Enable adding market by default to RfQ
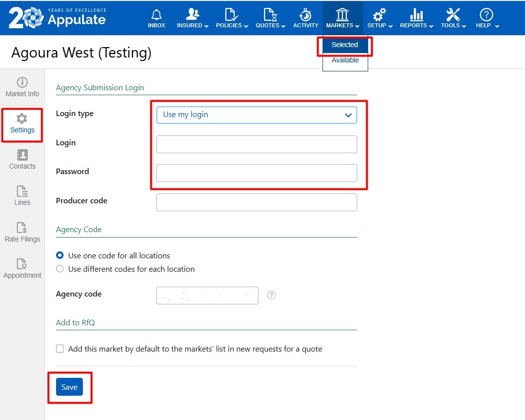Image resolution: width=525 pixels, height=420 pixels. (60, 349)
